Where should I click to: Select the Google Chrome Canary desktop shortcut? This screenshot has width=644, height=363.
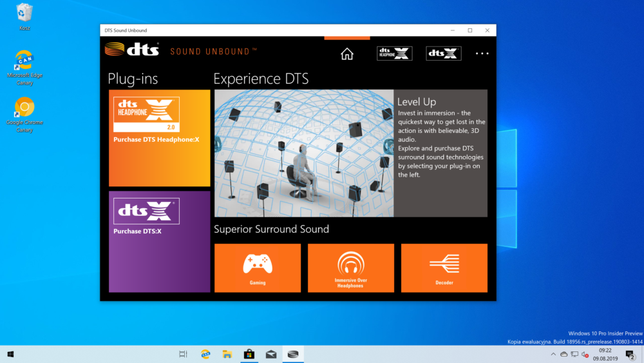[24, 115]
